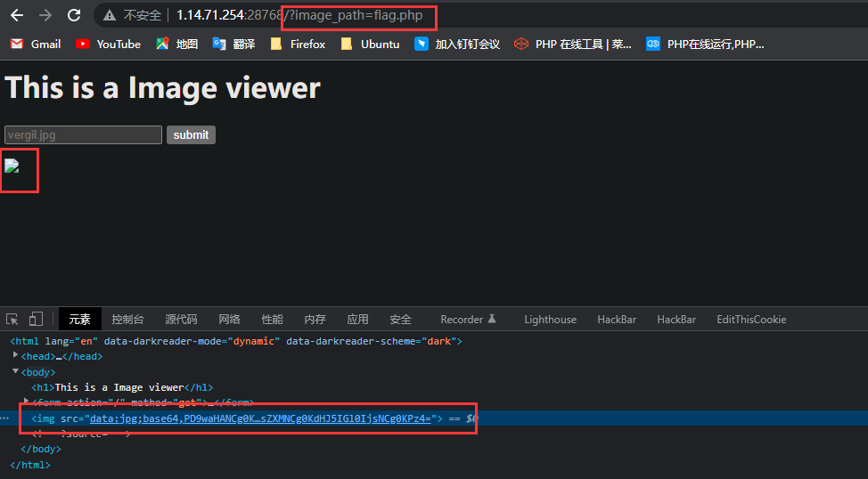Switch to the 控制台 console tab
This screenshot has height=479, width=868.
[127, 320]
